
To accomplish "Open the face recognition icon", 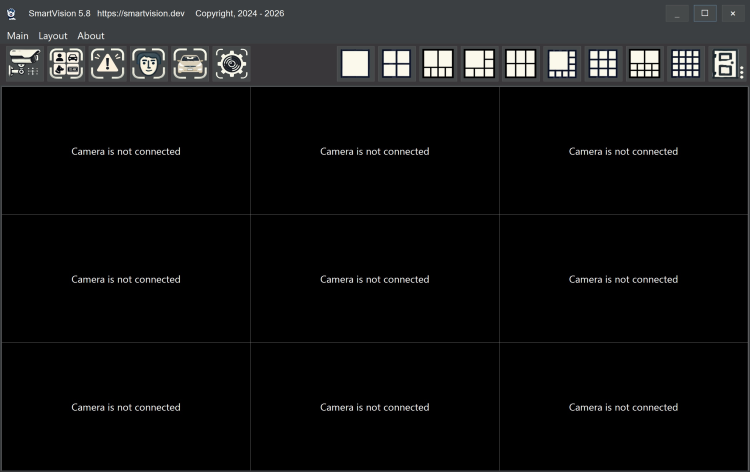I will click(x=149, y=64).
